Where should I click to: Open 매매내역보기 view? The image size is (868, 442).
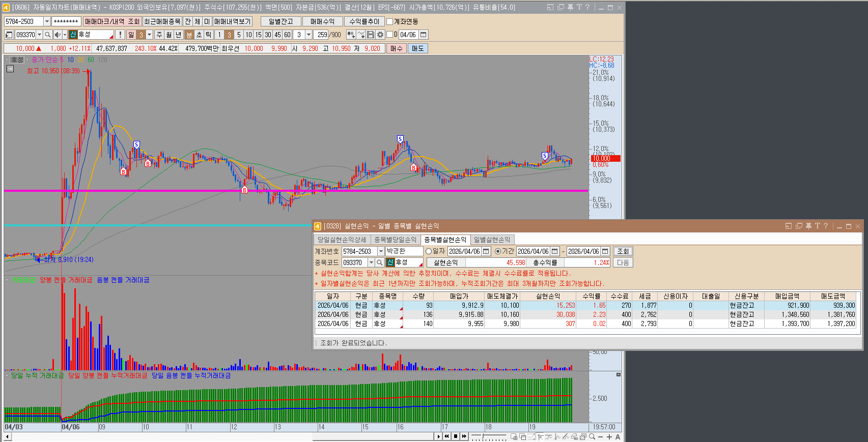(233, 21)
